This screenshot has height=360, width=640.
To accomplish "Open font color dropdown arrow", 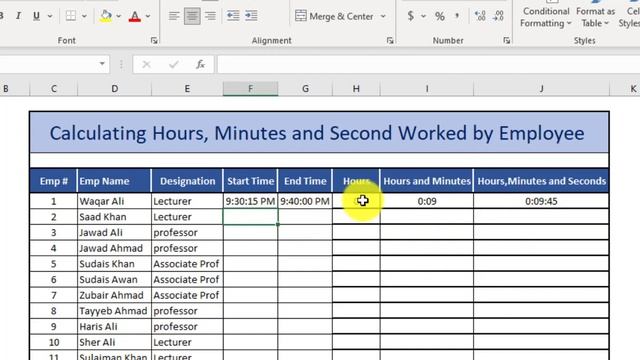I will (148, 16).
